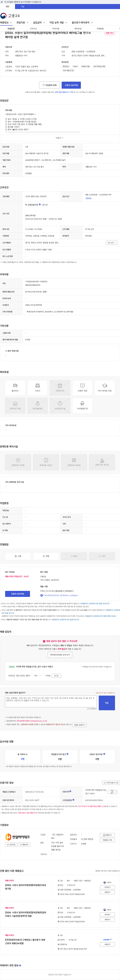Click the 건물 내부 경사로 icon
The width and height of the screenshot is (120, 980).
[102, 462]
